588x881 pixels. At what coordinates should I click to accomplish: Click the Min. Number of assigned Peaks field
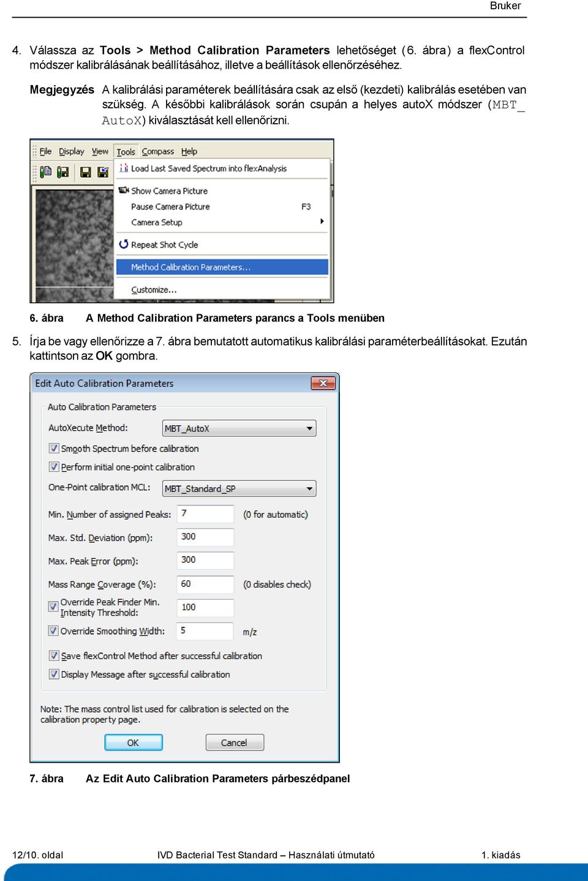206,513
